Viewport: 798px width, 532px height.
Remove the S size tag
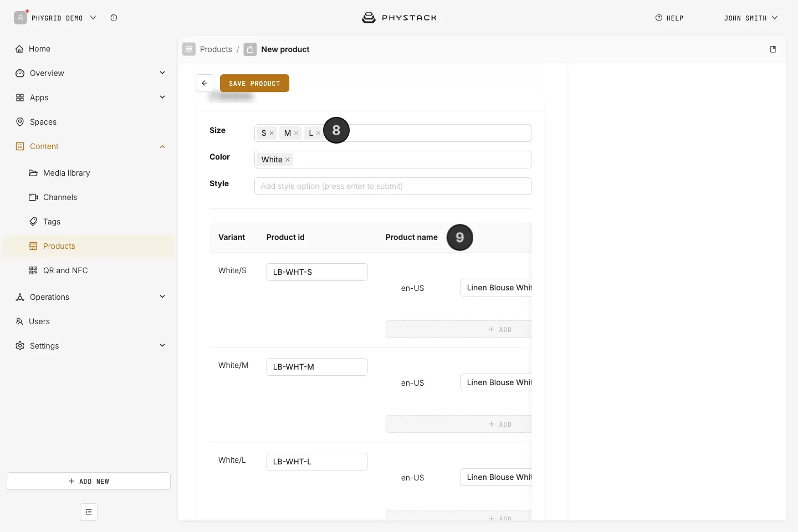tap(272, 133)
